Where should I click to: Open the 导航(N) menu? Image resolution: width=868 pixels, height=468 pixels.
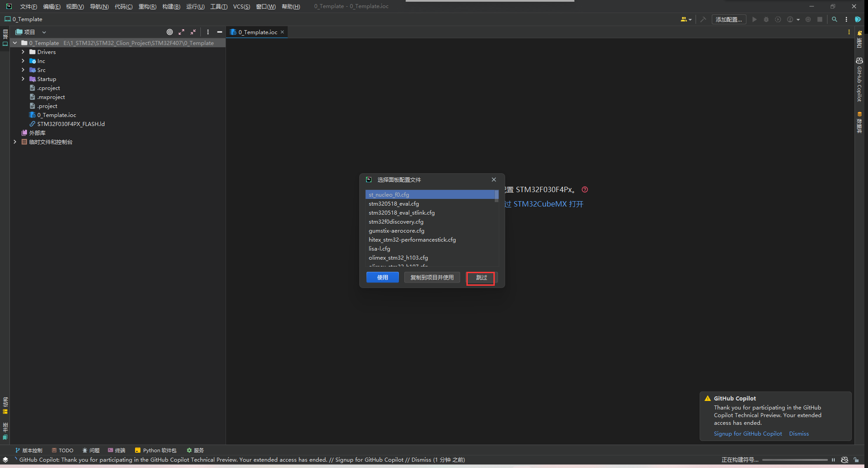point(99,6)
